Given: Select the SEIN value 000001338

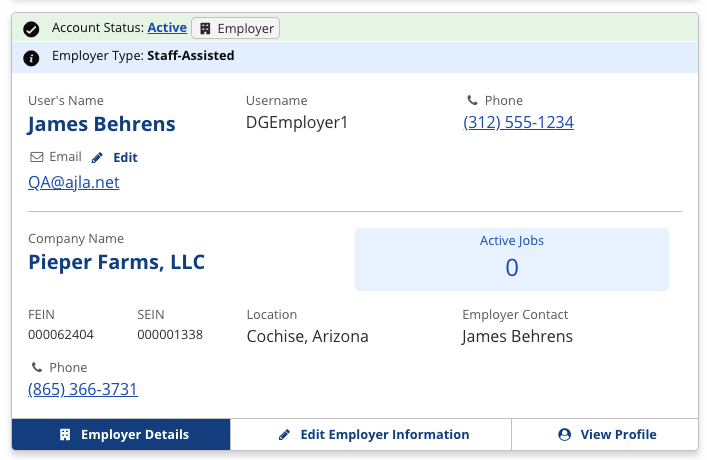Looking at the screenshot, I should [170, 335].
